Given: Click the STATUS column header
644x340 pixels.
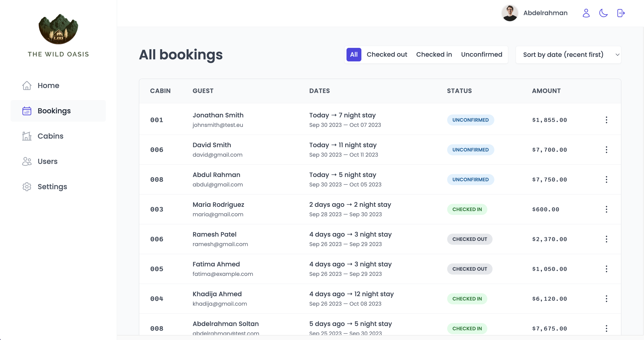Looking at the screenshot, I should click(460, 91).
